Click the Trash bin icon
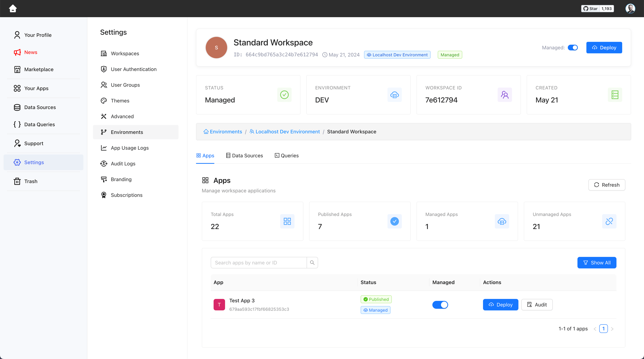 coord(17,181)
